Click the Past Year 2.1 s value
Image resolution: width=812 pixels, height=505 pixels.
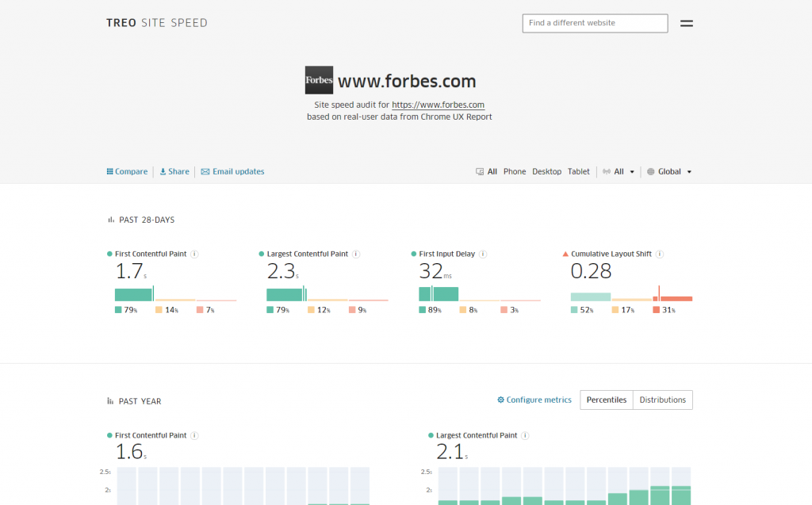pyautogui.click(x=452, y=452)
